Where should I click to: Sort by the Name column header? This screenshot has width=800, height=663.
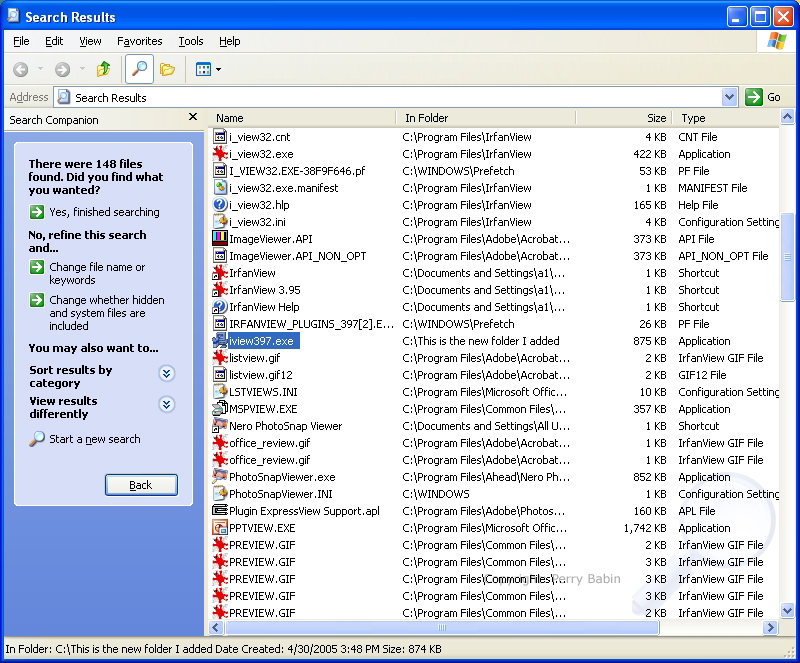click(x=303, y=118)
